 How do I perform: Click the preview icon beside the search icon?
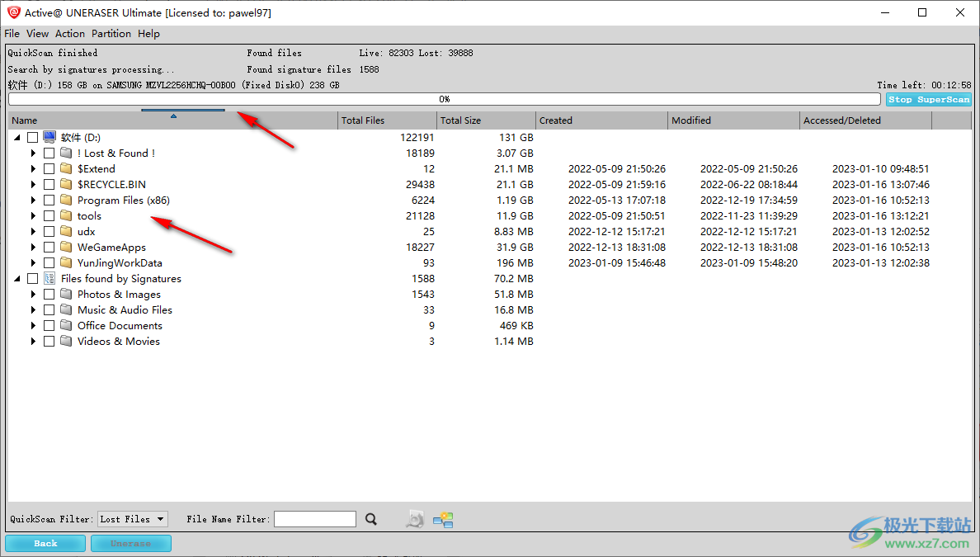click(x=415, y=520)
